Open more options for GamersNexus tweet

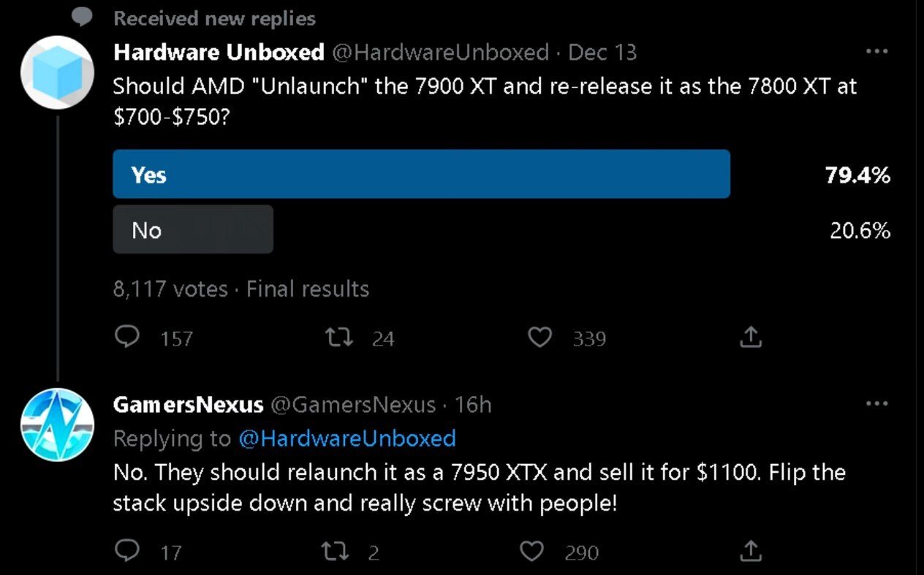tap(876, 403)
